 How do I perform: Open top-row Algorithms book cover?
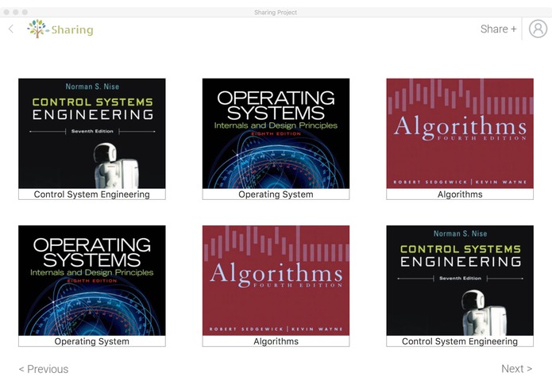coord(460,133)
